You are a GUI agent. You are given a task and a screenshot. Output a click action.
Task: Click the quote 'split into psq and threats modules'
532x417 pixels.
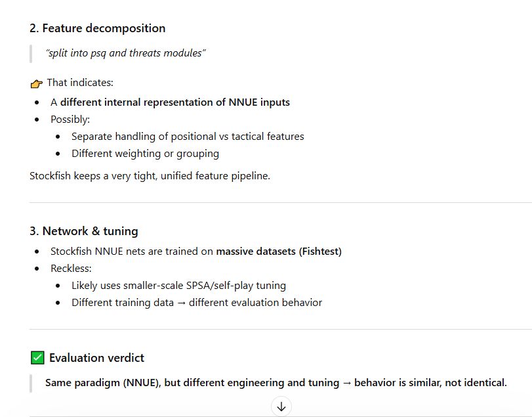[x=125, y=53]
